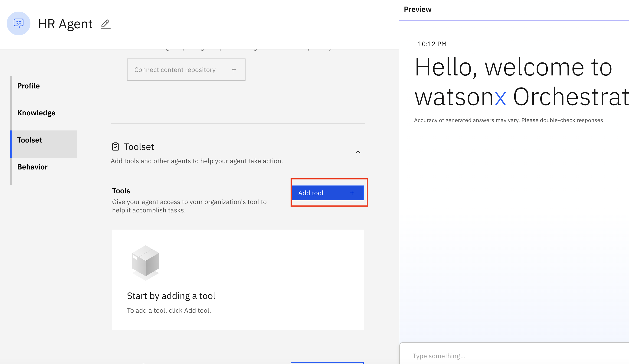Click the 'Start by adding a tool' heading
The image size is (629, 364).
[171, 296]
